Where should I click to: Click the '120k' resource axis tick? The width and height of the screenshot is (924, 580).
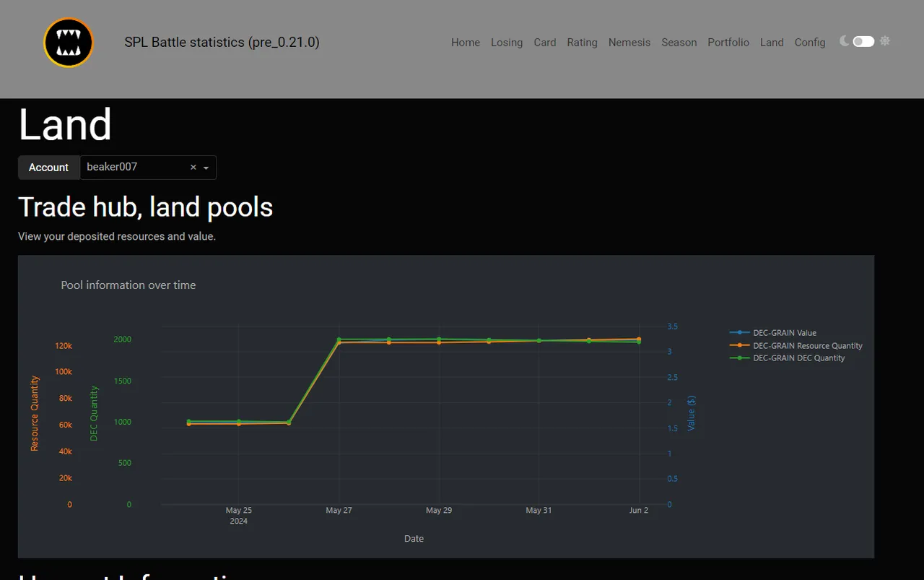pyautogui.click(x=64, y=346)
